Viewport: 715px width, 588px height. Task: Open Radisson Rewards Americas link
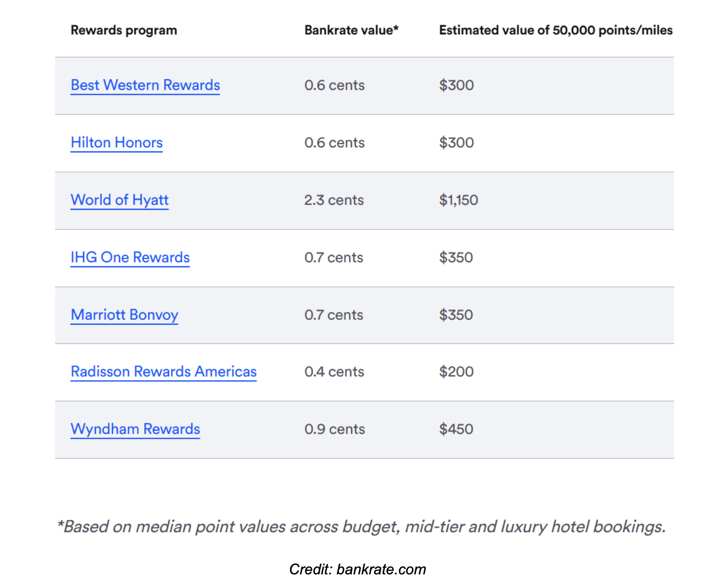click(x=163, y=372)
